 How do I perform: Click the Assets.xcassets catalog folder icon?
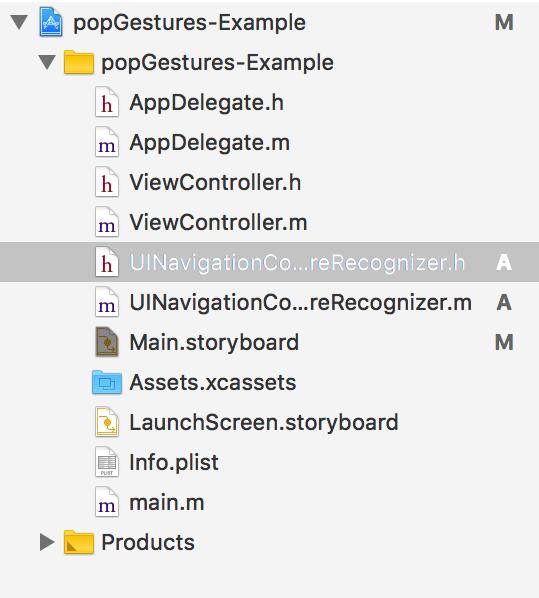[x=107, y=382]
